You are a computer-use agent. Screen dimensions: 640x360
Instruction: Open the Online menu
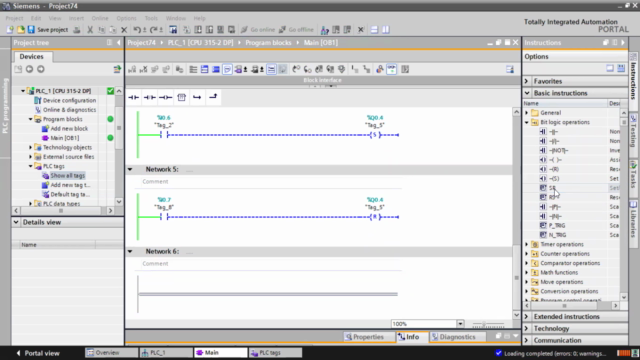(x=100, y=18)
